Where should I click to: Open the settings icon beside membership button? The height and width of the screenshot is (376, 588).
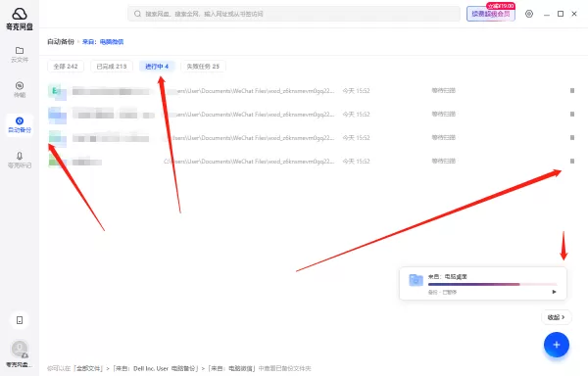[529, 14]
